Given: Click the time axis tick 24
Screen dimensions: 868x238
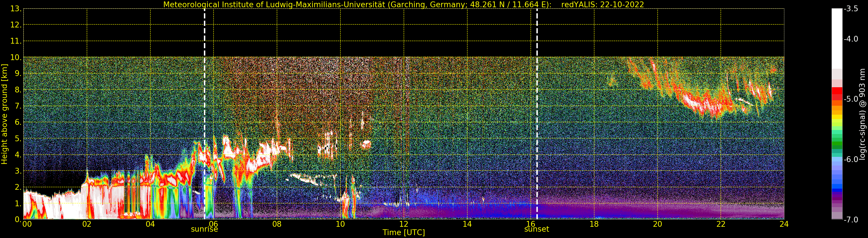Looking at the screenshot, I should [784, 224].
